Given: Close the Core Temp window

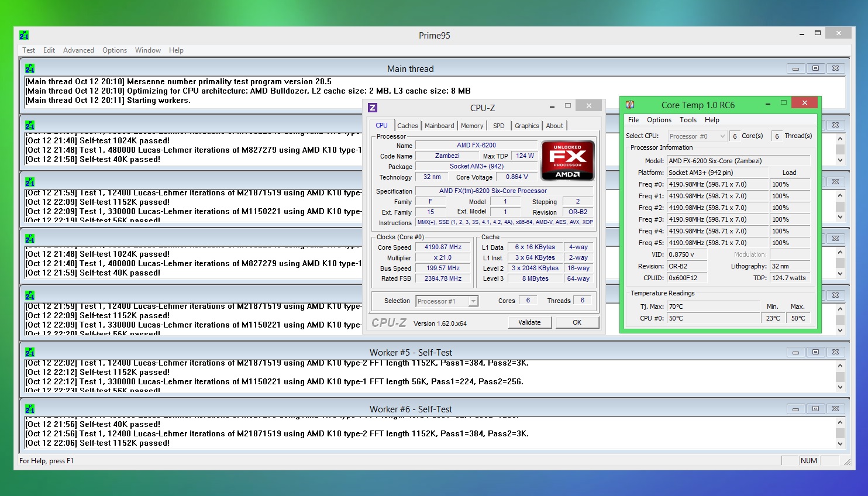Looking at the screenshot, I should (x=805, y=102).
